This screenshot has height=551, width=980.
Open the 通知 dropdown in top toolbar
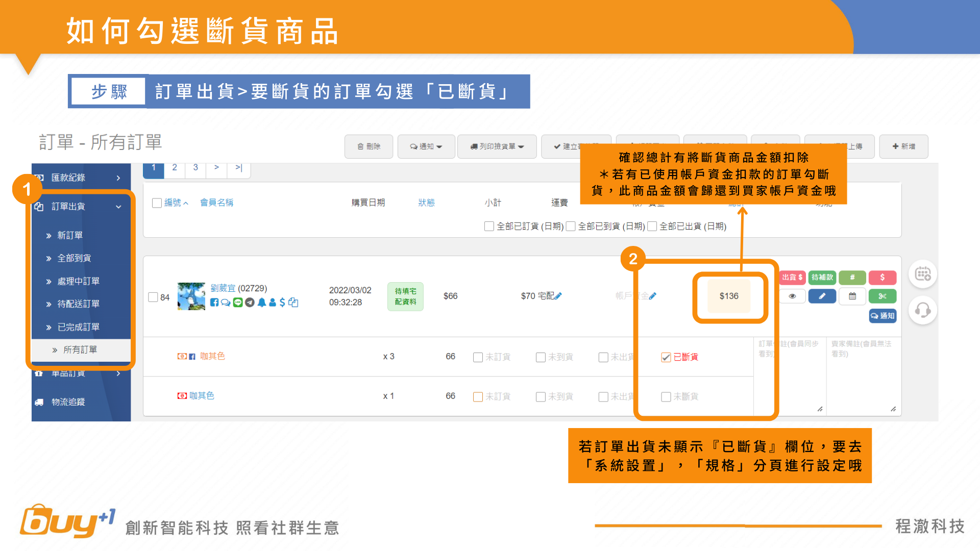click(x=426, y=147)
